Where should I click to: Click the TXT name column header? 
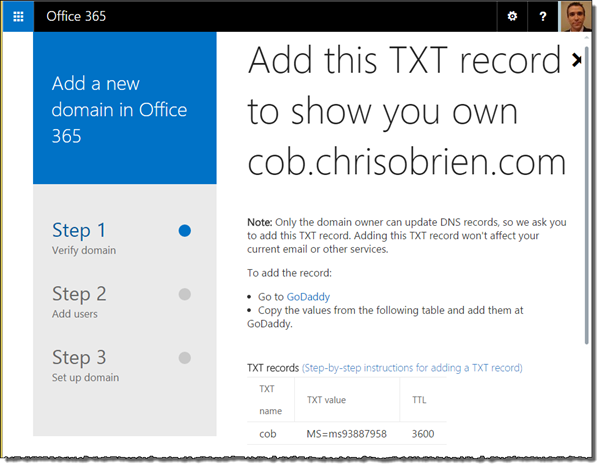271,400
